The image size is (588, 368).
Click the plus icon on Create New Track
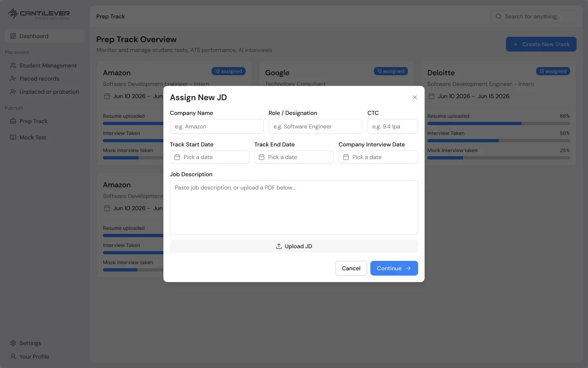click(516, 44)
